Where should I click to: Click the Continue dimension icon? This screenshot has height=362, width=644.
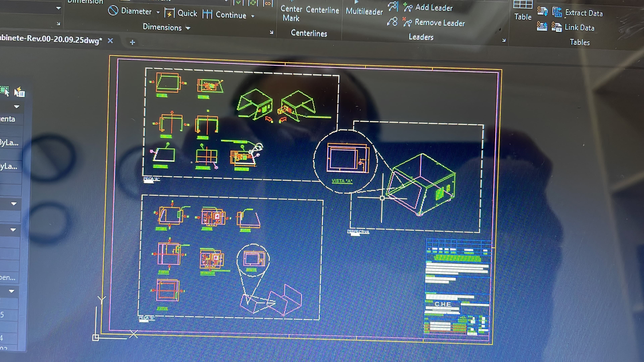point(207,14)
